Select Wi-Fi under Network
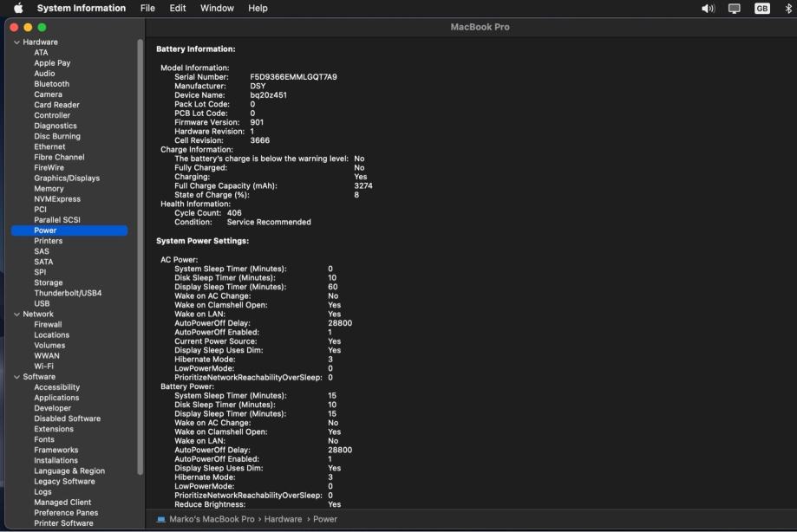 pyautogui.click(x=43, y=367)
